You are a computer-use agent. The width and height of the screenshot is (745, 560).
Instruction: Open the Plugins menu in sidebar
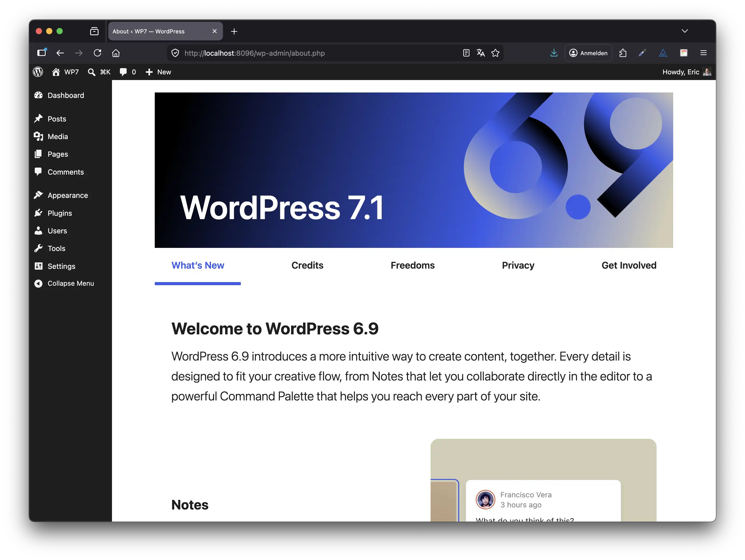(x=60, y=213)
